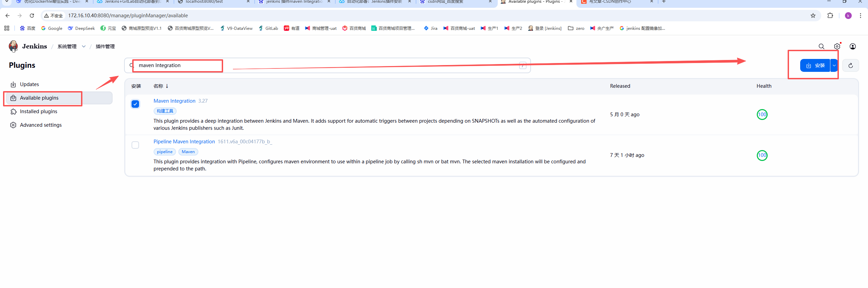This screenshot has width=868, height=288.
Task: Open the jenkins 配置镜像加 bookmark
Action: pos(642,28)
